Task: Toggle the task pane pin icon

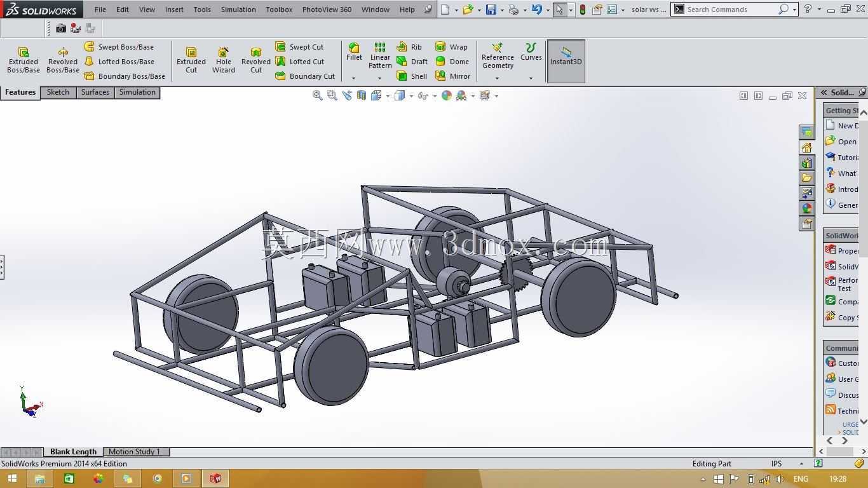Action: pyautogui.click(x=862, y=92)
